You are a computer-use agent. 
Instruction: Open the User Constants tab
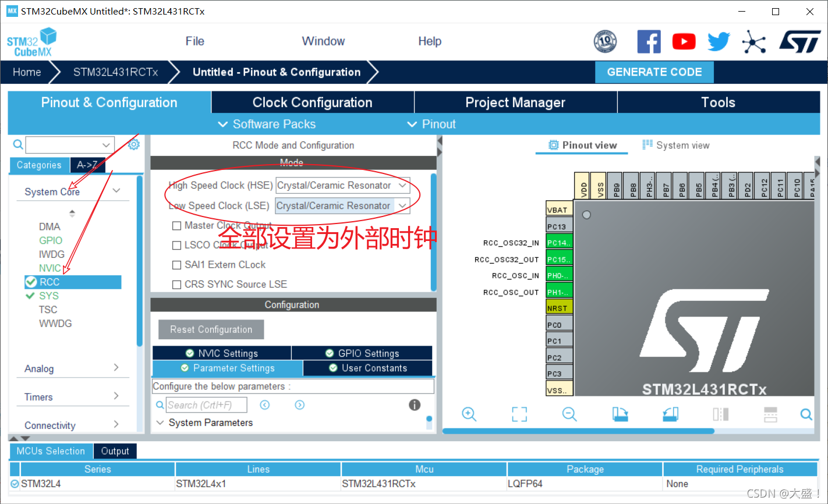coord(368,368)
